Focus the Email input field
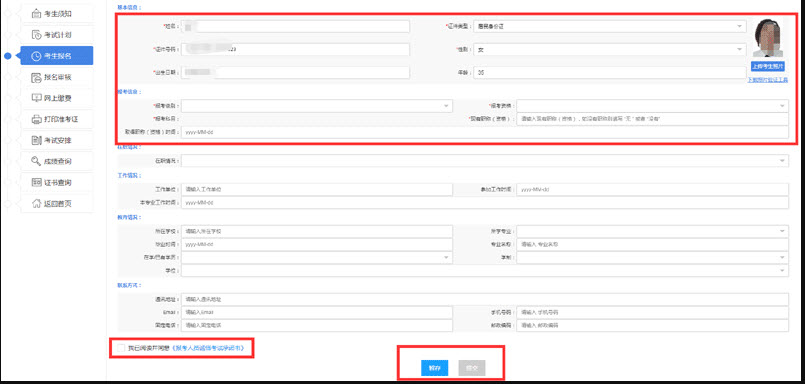This screenshot has height=384, width=805. tap(316, 313)
